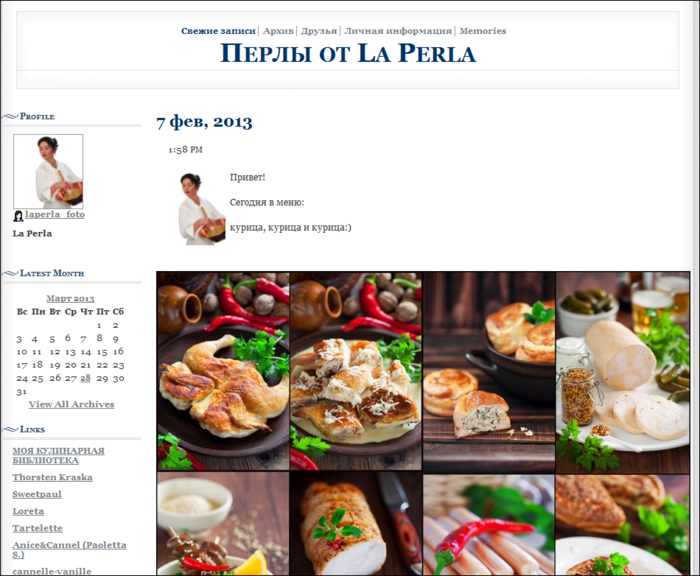Click the Перлы от La Perla blog title
The image size is (700, 576).
348,53
